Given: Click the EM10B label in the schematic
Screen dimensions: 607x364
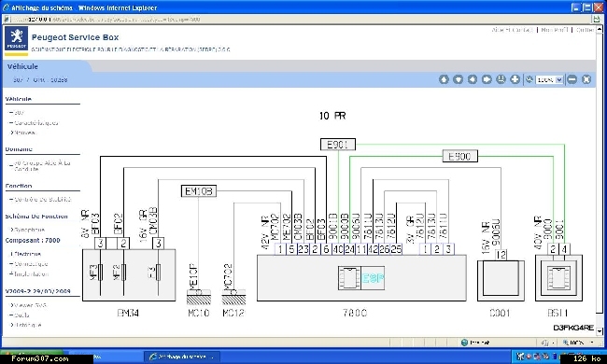Looking at the screenshot, I should tap(199, 191).
